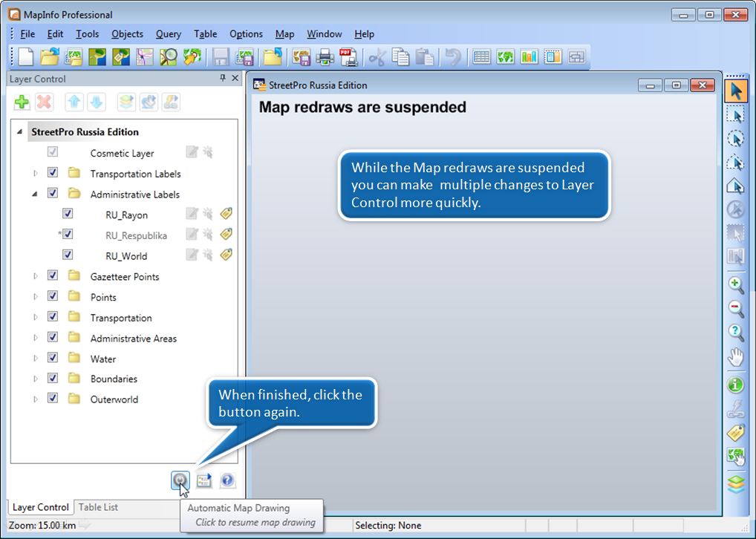The height and width of the screenshot is (539, 756).
Task: Uncheck Administrative Labels visibility checkbox
Action: tap(53, 193)
